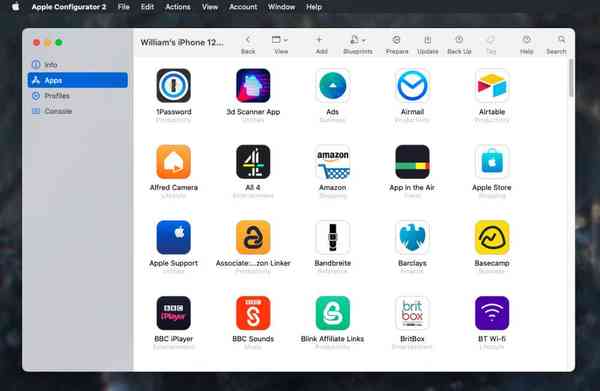Open Help from the toolbar

527,44
